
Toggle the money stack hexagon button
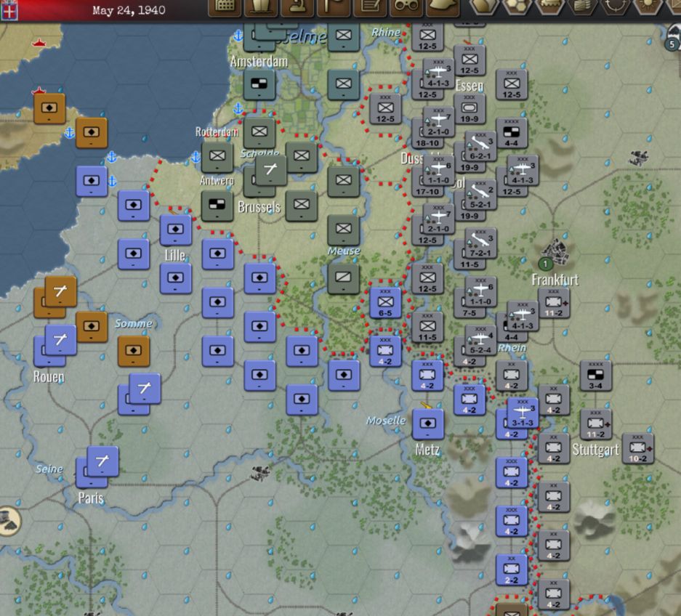[x=582, y=7]
